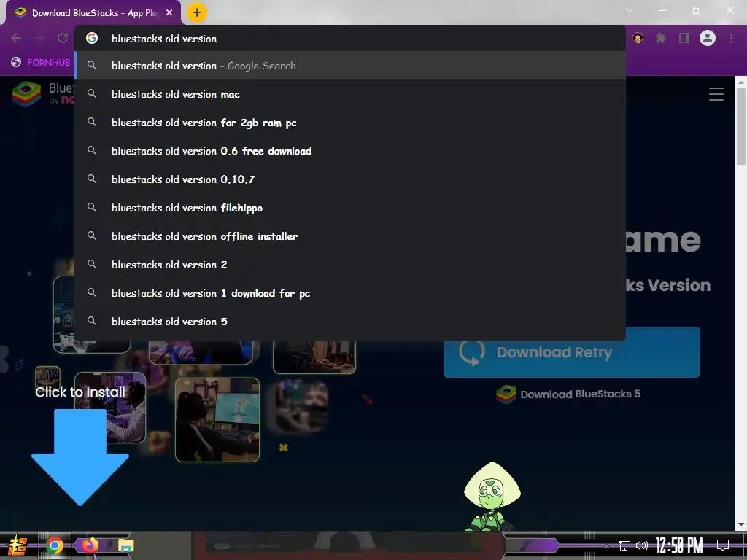Click the Google logo in address bar
This screenshot has width=747, height=560.
tap(92, 38)
